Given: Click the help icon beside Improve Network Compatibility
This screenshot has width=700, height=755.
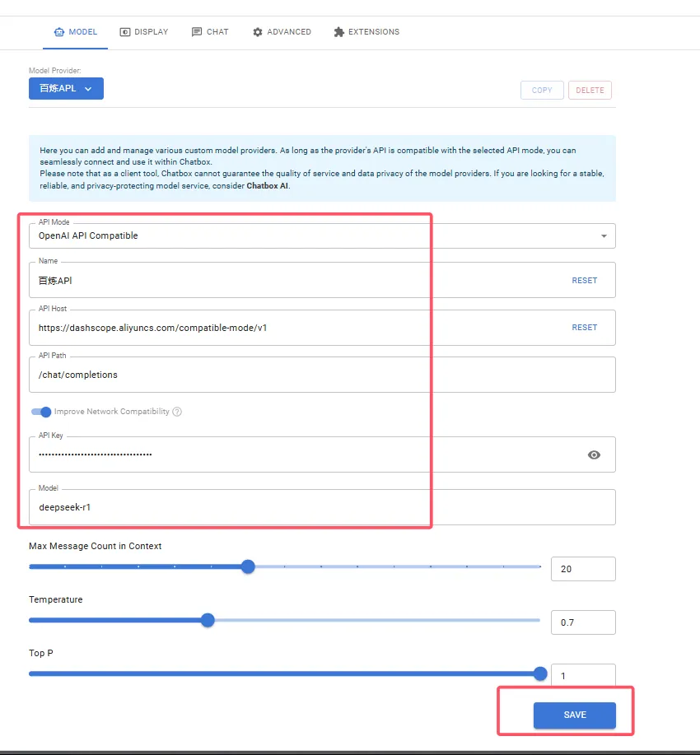Looking at the screenshot, I should [177, 412].
